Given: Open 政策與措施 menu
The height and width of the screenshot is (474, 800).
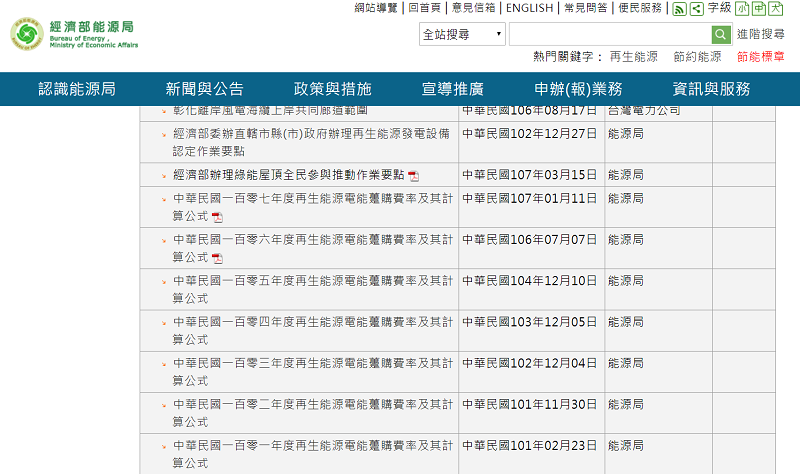Looking at the screenshot, I should point(333,89).
